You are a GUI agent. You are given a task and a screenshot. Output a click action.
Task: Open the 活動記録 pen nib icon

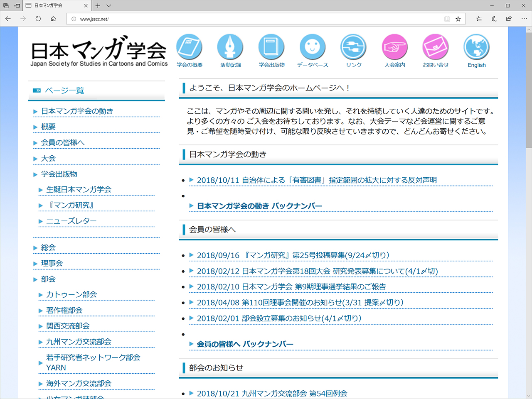point(230,47)
